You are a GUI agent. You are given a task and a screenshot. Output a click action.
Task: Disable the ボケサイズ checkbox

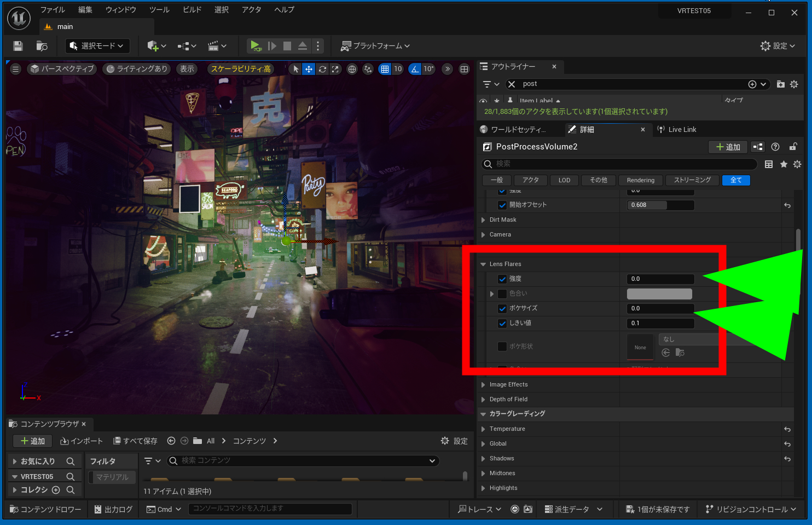pyautogui.click(x=502, y=309)
